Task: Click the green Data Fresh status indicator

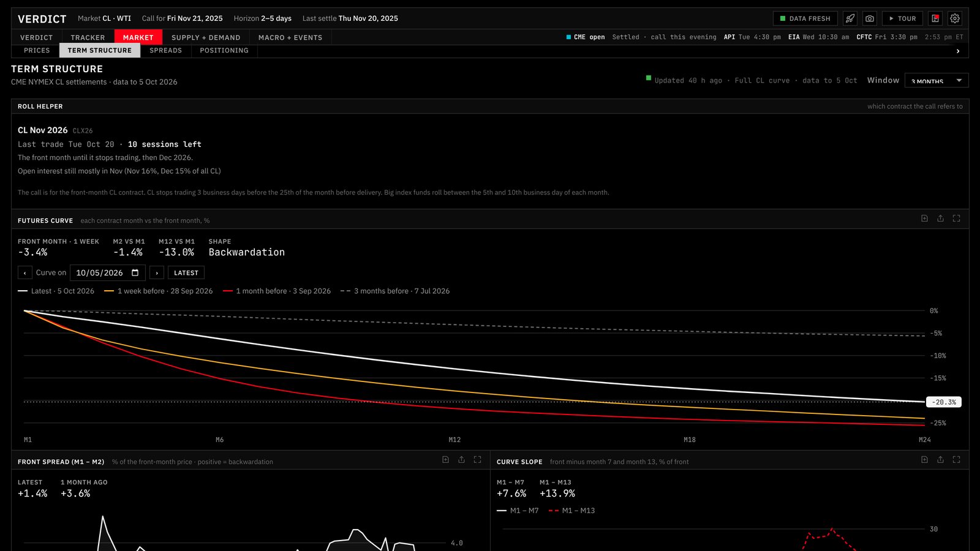Action: 805,18
